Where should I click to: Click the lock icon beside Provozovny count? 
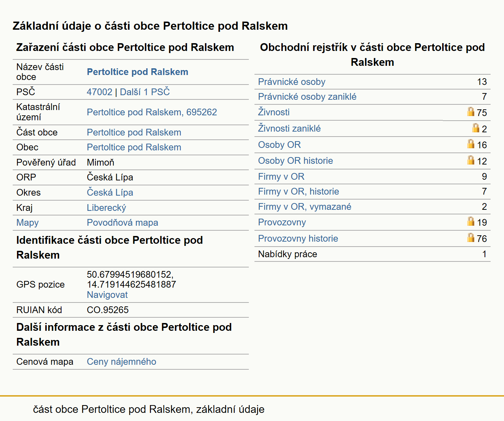(x=470, y=221)
